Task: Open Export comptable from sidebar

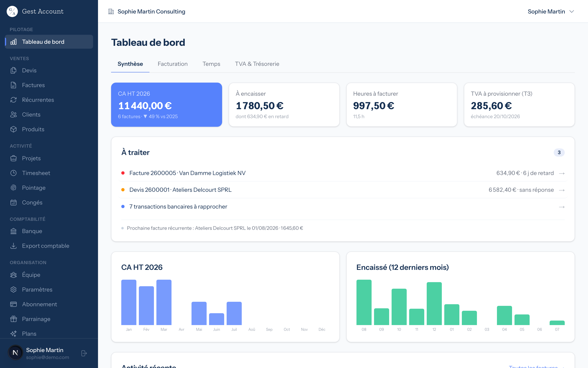Action: (49, 246)
